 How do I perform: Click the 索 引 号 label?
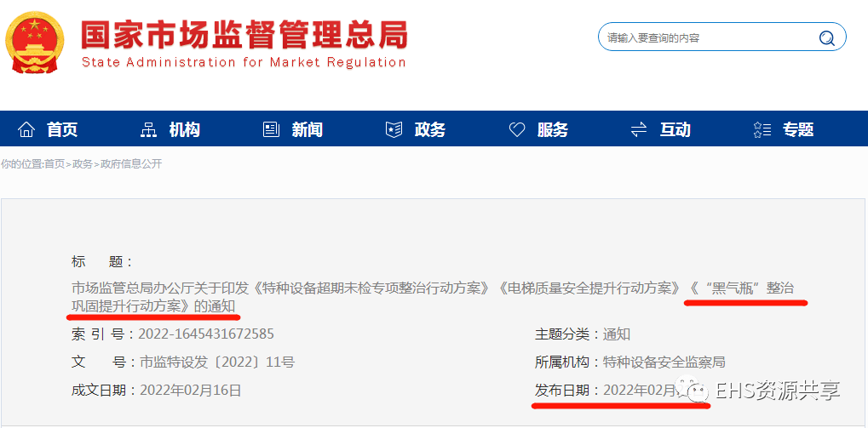tap(102, 334)
